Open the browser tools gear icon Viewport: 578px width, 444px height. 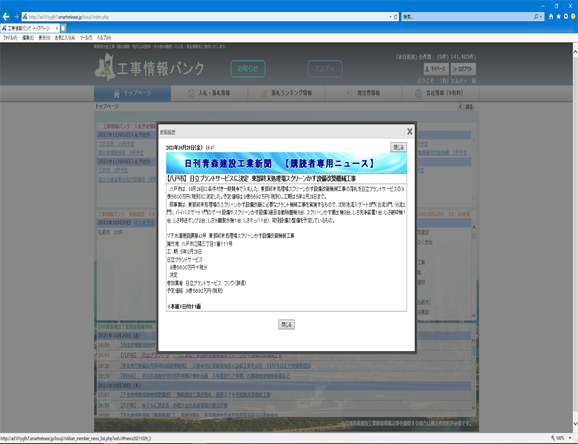point(566,17)
